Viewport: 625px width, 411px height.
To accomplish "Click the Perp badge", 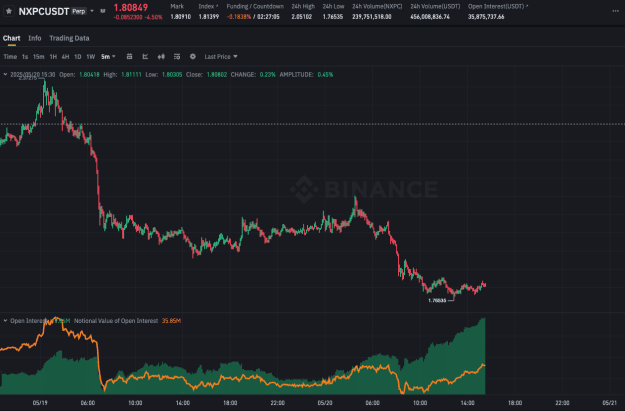I will click(79, 11).
